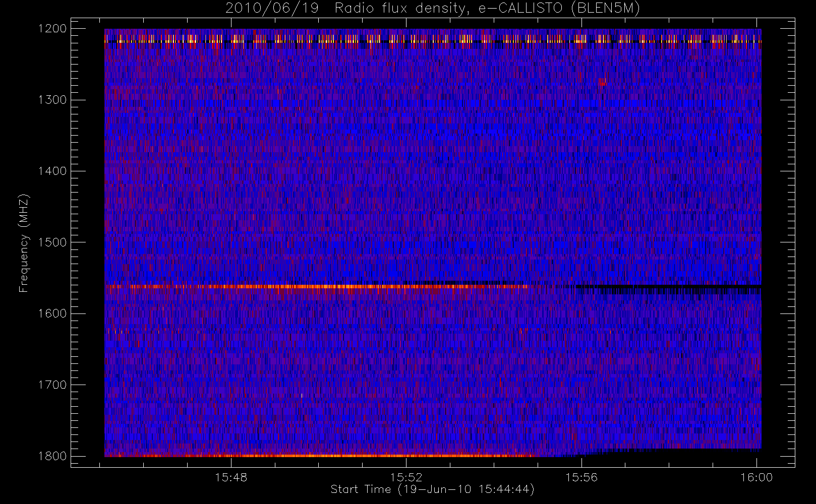Click the 15:48 time tick label
This screenshot has height=504, width=816.
tap(231, 477)
